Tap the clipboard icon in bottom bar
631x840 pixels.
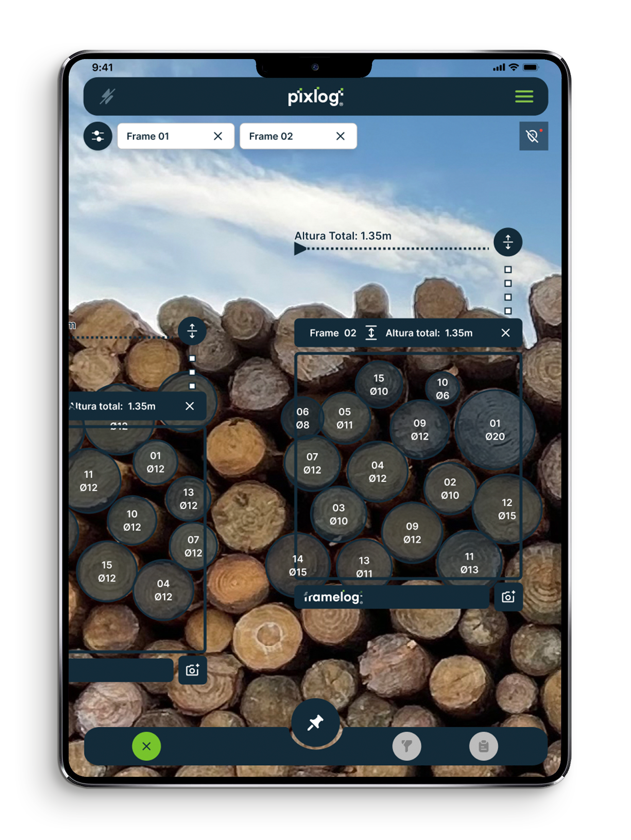[x=483, y=746]
